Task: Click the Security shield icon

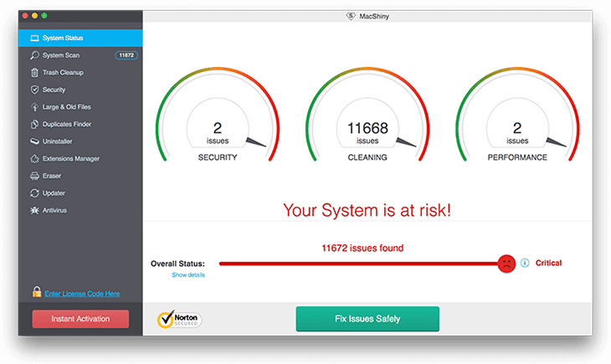Action: [x=34, y=90]
